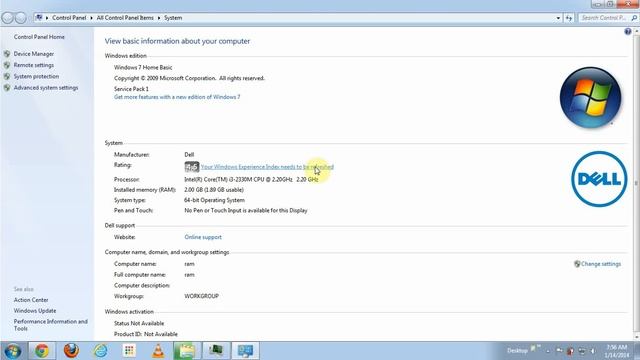Open Control Panel Home link
This screenshot has height=360, width=640.
(39, 37)
